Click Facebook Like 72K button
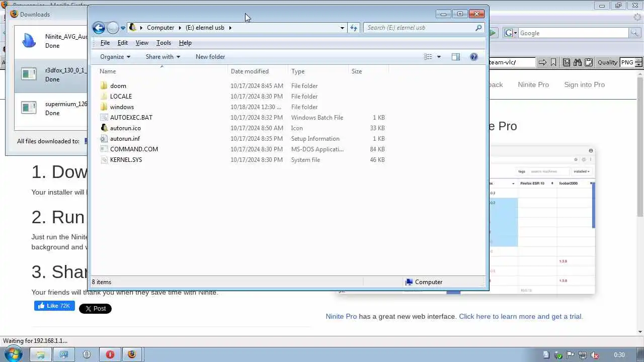Image resolution: width=644 pixels, height=362 pixels. click(x=54, y=306)
